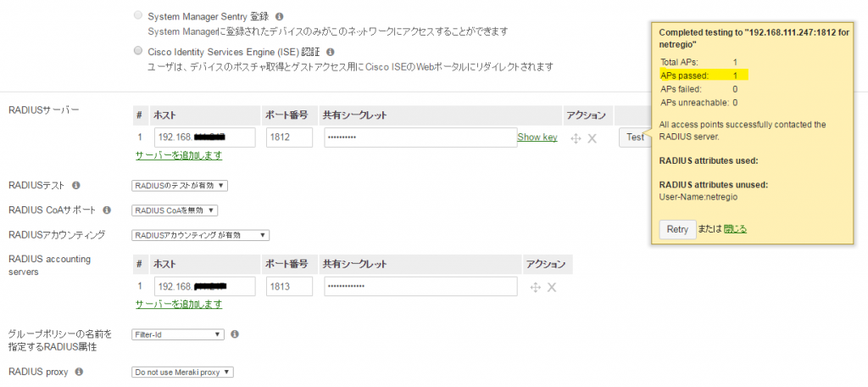Open the RADIUSテスト dropdown

(180, 186)
